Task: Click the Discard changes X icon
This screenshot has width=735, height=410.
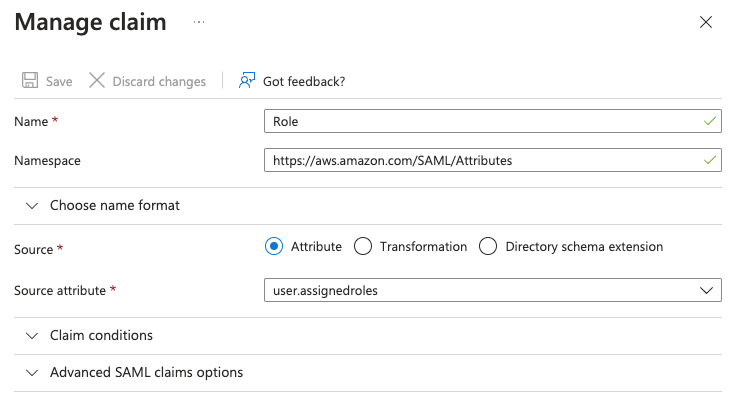Action: click(97, 81)
